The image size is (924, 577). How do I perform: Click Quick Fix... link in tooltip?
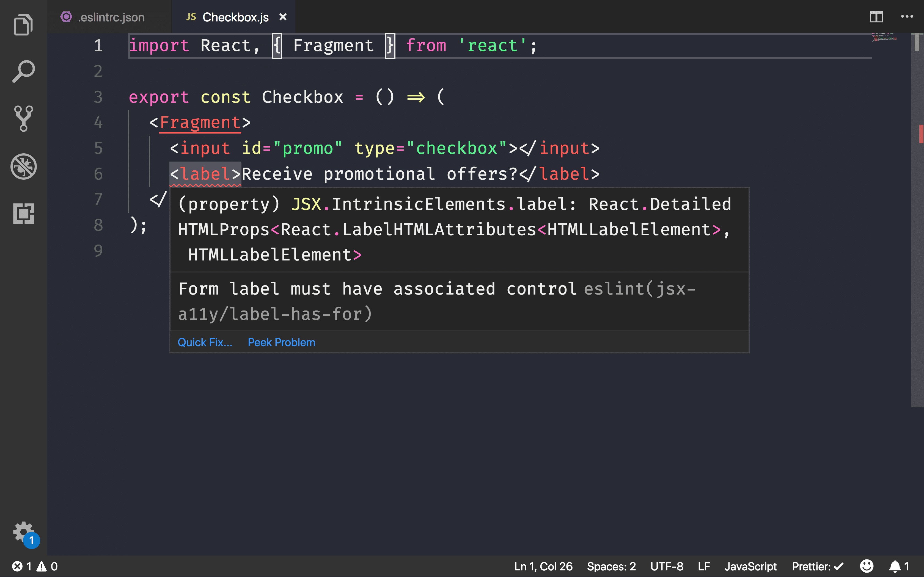tap(205, 342)
